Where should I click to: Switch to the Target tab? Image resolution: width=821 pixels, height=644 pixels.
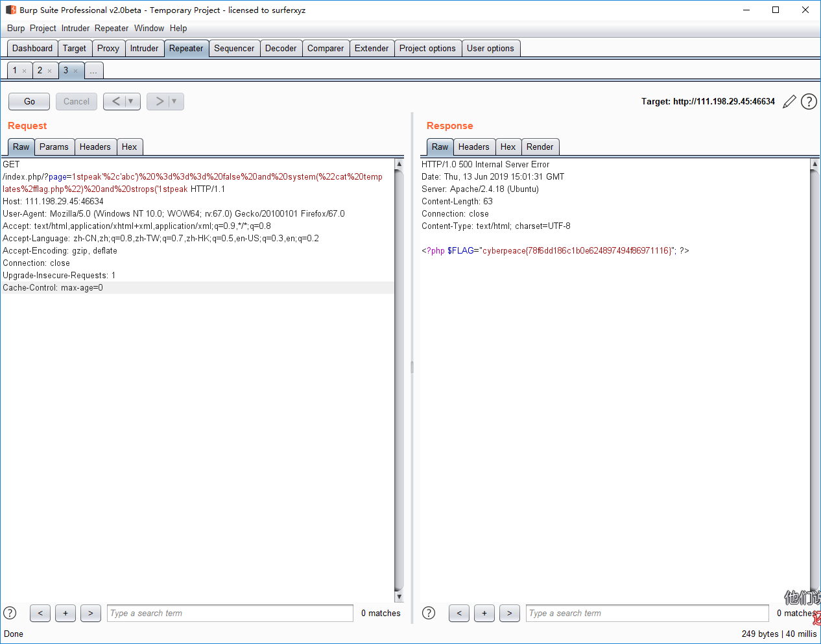click(75, 48)
